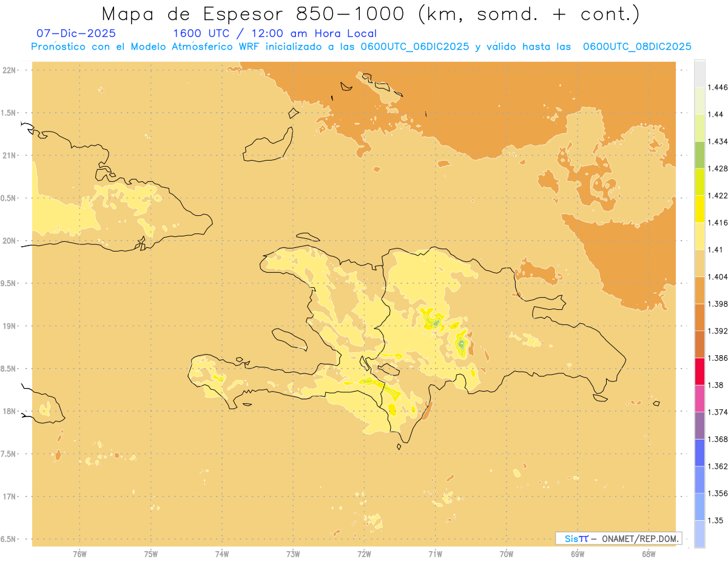
Task: Pick the blue swatch between 1.362 and 1.368
Action: pos(699,452)
